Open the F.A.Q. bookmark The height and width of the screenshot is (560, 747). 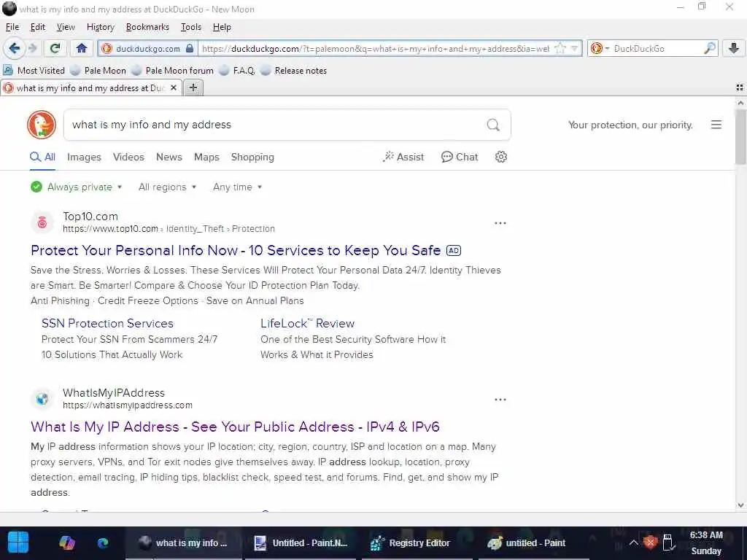coord(237,71)
